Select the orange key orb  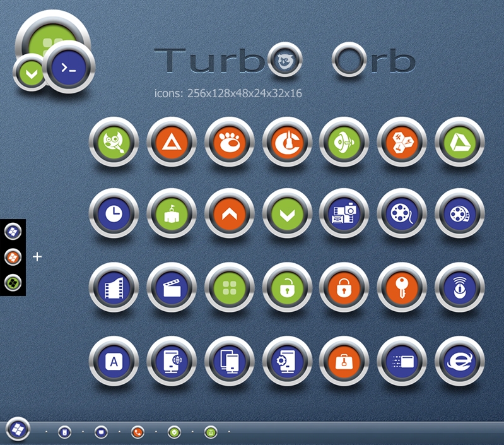point(402,287)
